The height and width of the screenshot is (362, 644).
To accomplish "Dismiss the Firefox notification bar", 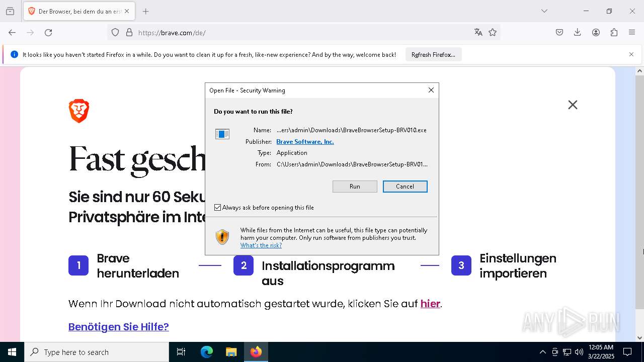I will (x=631, y=55).
